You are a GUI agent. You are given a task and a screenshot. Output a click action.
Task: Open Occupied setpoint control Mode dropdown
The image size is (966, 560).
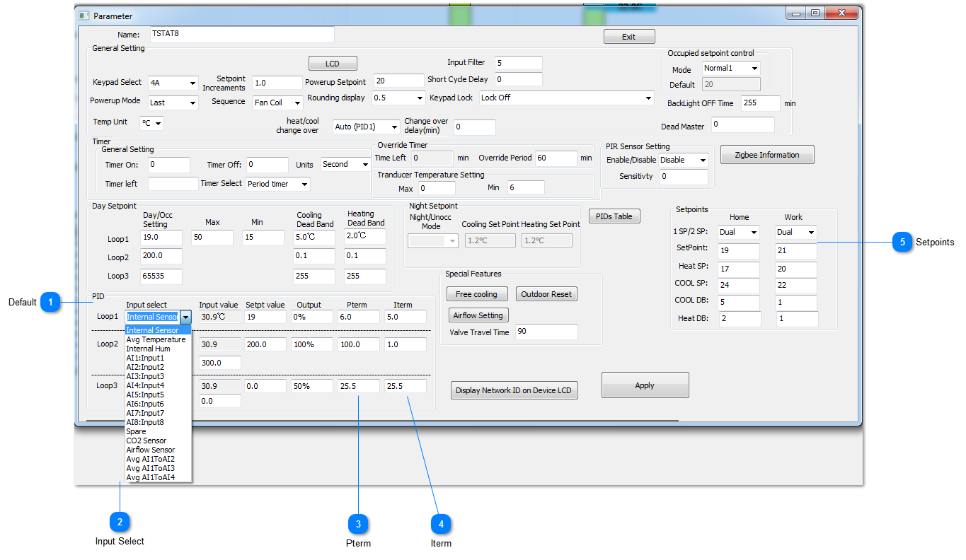[731, 69]
